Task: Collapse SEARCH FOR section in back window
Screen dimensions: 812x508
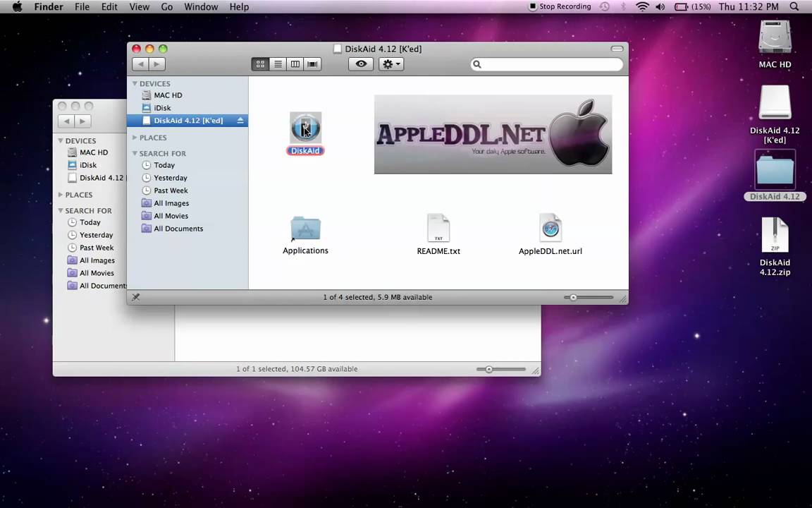Action: tap(61, 210)
